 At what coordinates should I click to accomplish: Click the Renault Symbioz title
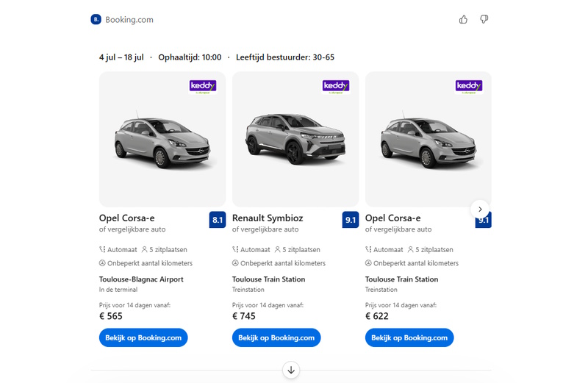(268, 218)
